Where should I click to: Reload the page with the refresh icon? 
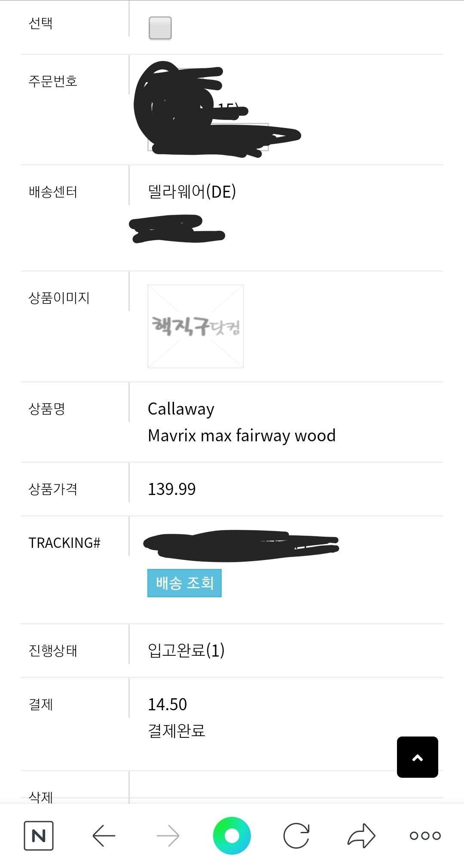(x=296, y=835)
